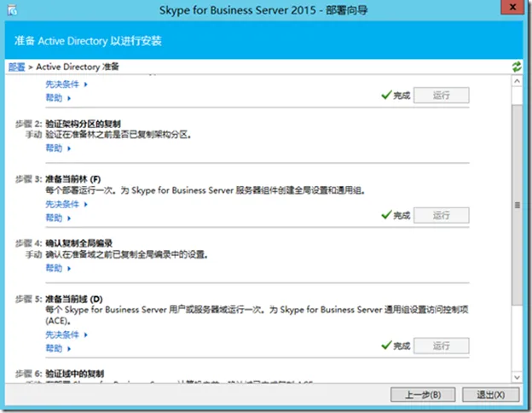
Task: Click header 准备 Active Directory 以进行安装
Action: pos(88,41)
